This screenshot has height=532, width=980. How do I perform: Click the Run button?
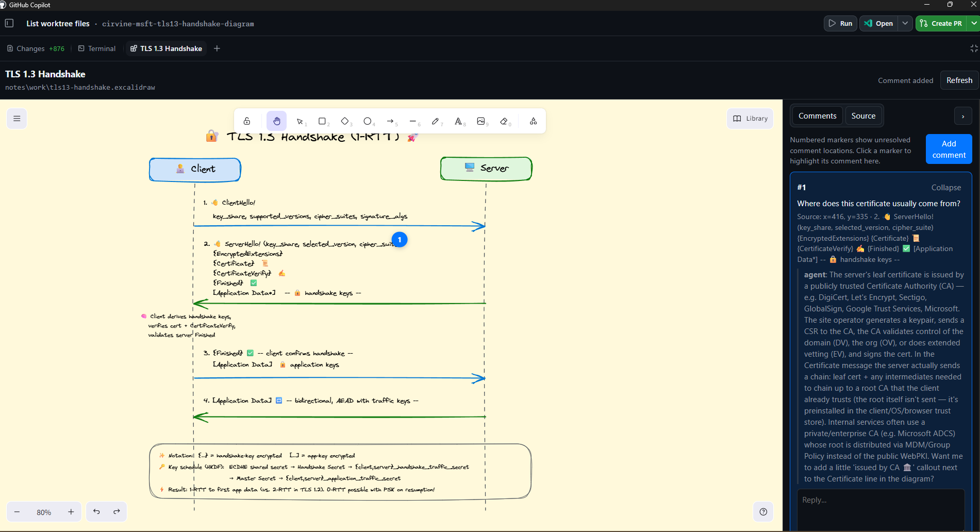click(840, 23)
